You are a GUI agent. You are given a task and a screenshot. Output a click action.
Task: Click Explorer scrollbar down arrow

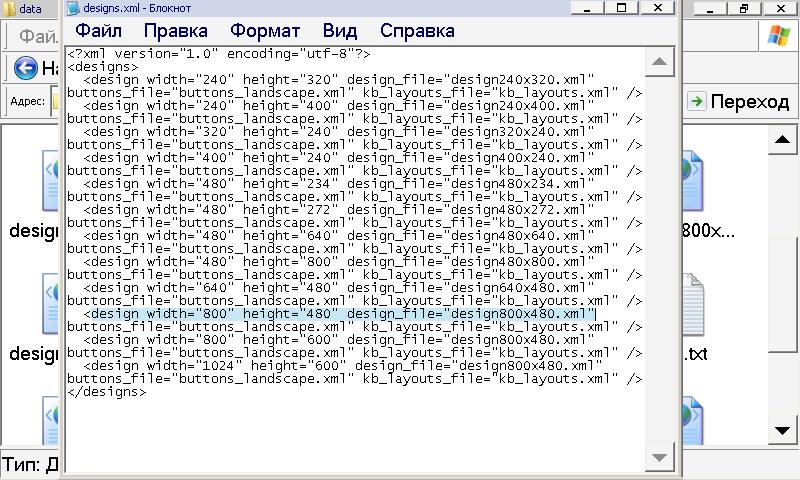pos(783,430)
